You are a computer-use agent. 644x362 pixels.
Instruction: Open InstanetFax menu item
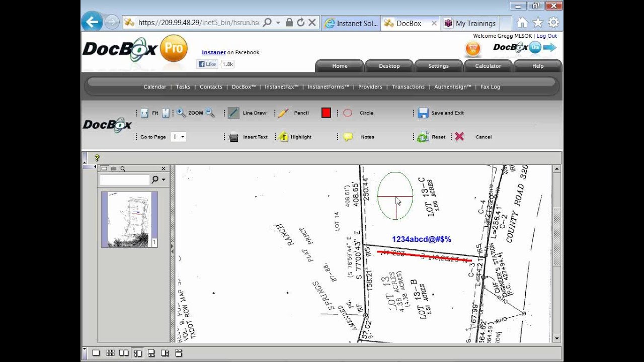pos(282,87)
